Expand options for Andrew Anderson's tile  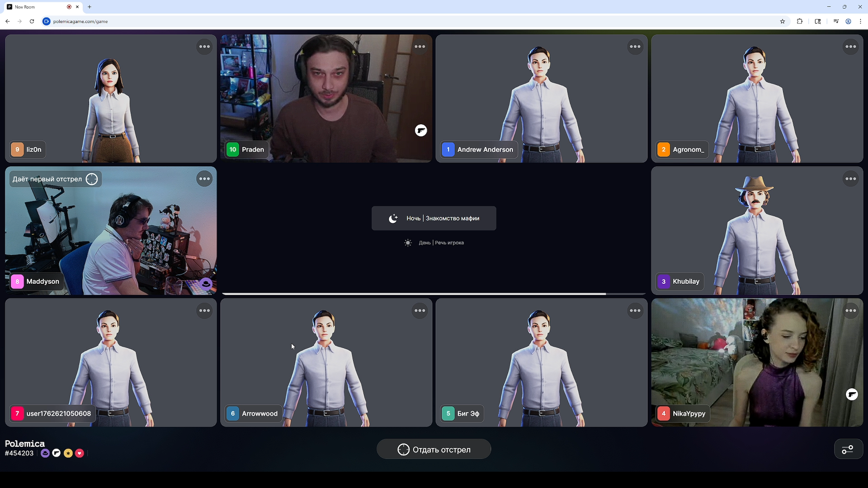(635, 47)
